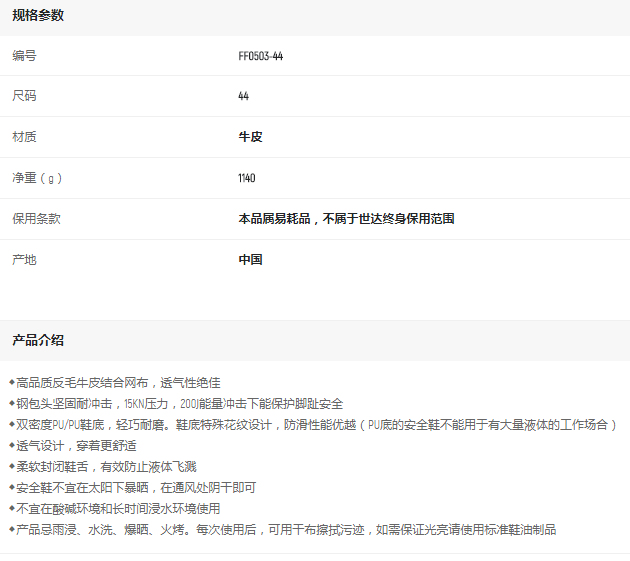Click the product number FF0503-44
630x561 pixels.
pyautogui.click(x=260, y=56)
